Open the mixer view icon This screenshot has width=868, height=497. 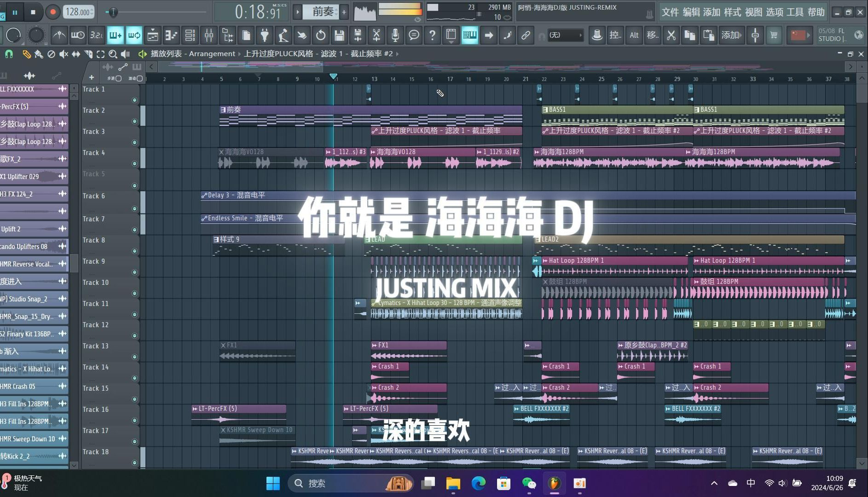pos(208,35)
